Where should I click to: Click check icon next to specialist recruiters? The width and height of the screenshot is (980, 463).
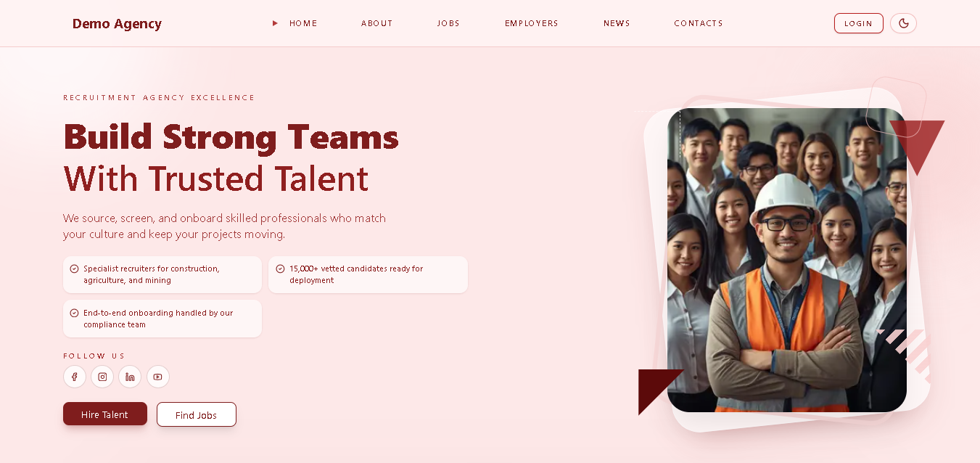(x=74, y=269)
